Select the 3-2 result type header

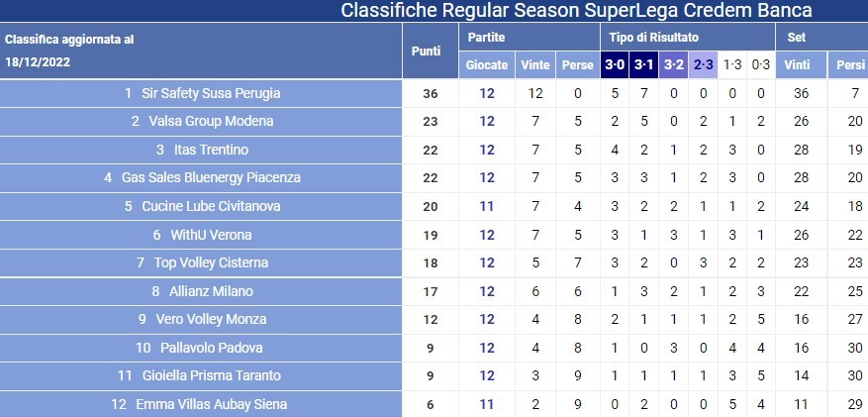pos(673,64)
